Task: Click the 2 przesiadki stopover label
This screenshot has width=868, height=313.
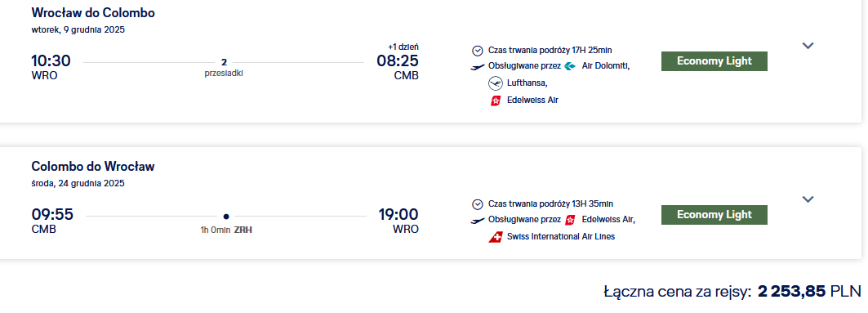Action: pyautogui.click(x=224, y=68)
